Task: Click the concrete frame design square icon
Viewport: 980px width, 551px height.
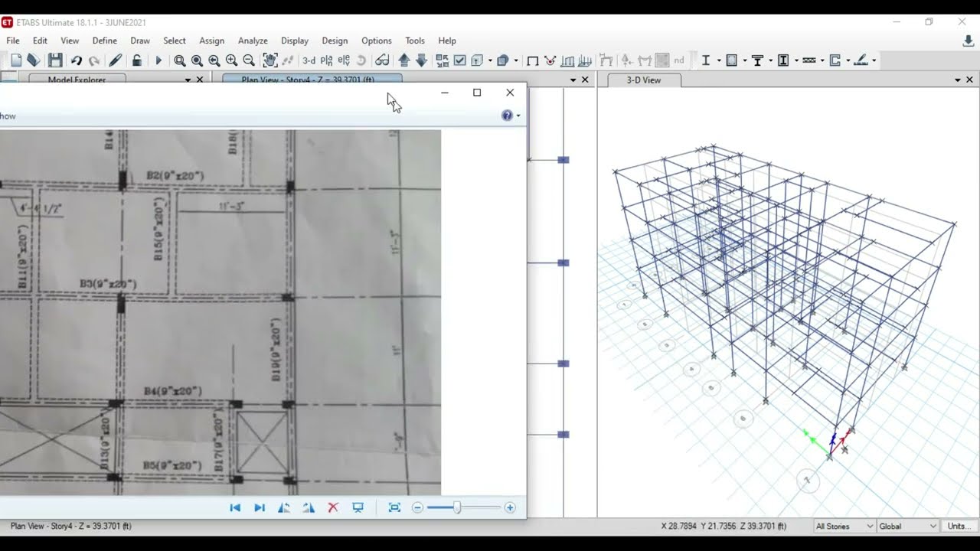Action: point(731,60)
